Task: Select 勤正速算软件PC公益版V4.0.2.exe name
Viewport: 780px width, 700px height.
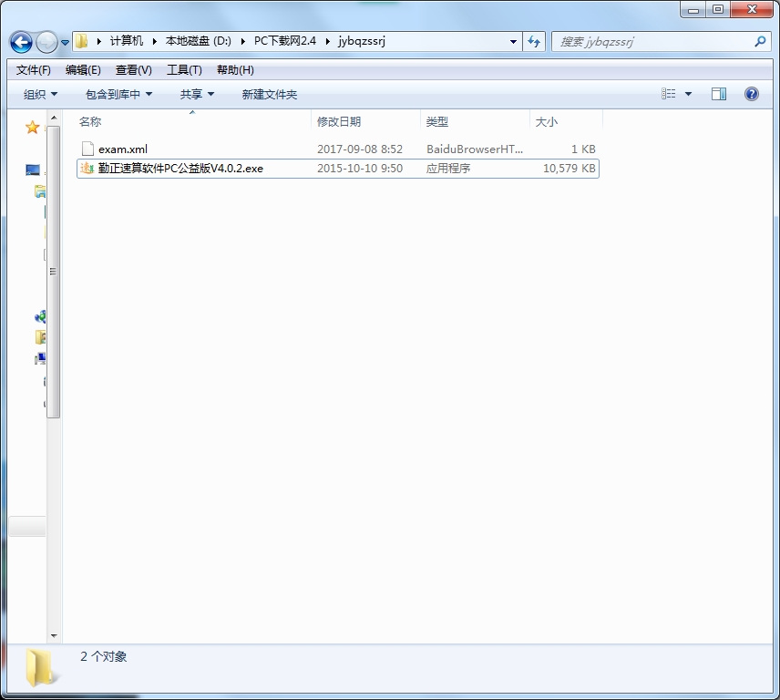Action: pos(180,169)
